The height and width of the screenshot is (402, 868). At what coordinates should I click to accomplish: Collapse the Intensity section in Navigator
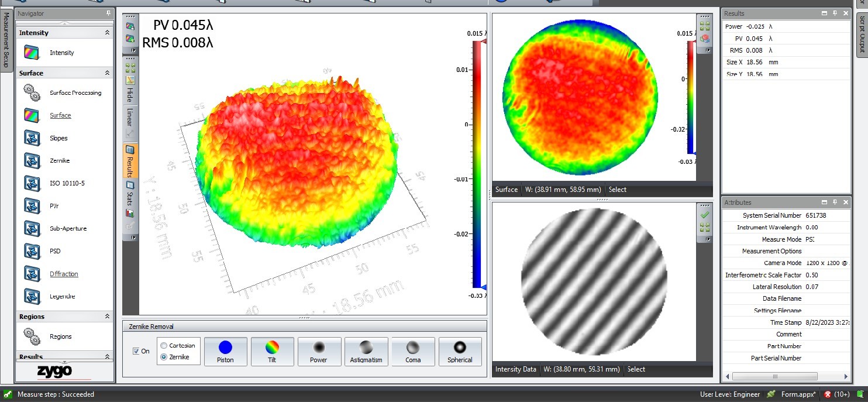107,33
